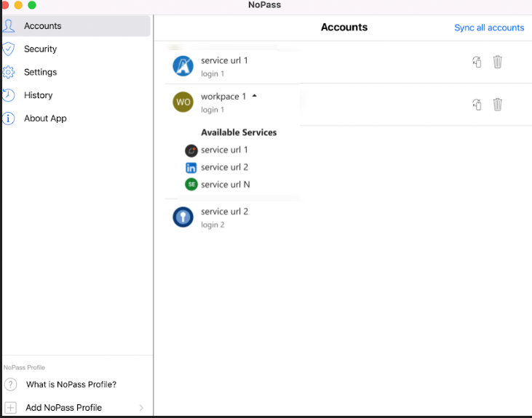Expand the Add NoPass Profile chevron
The width and height of the screenshot is (532, 418).
click(x=141, y=408)
